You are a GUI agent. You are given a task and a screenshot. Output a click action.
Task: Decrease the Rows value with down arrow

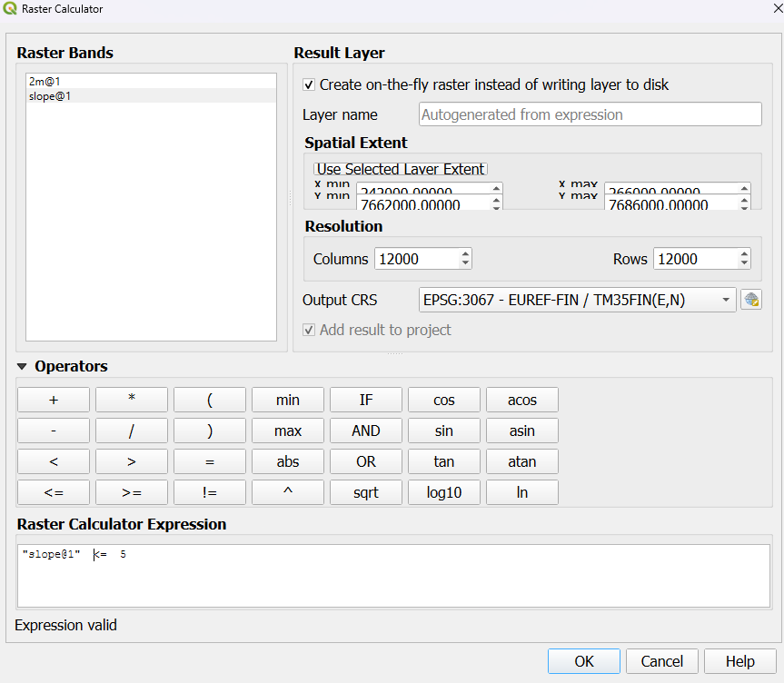(x=745, y=263)
